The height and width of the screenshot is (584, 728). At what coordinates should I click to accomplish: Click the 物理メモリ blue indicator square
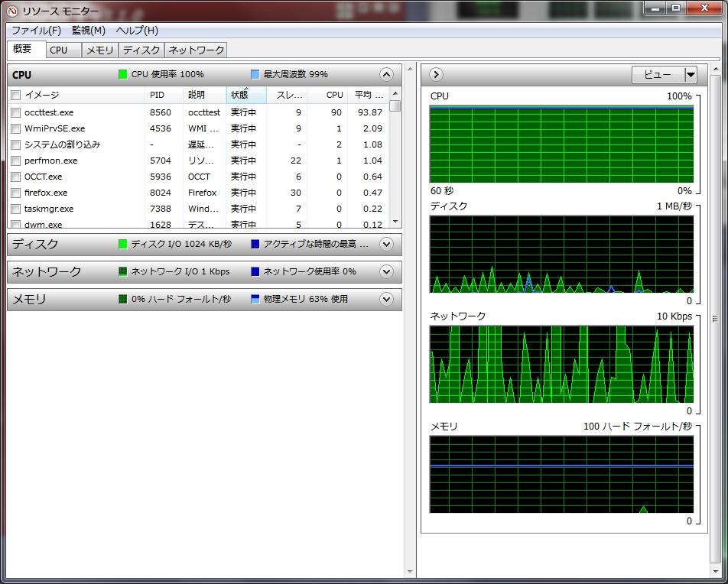(x=255, y=299)
